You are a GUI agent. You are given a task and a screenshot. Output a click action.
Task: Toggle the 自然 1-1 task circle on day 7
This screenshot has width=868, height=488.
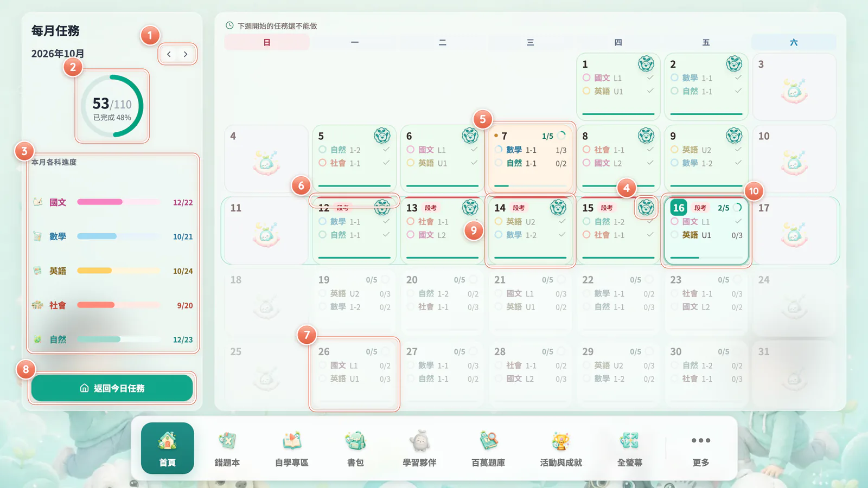point(499,163)
